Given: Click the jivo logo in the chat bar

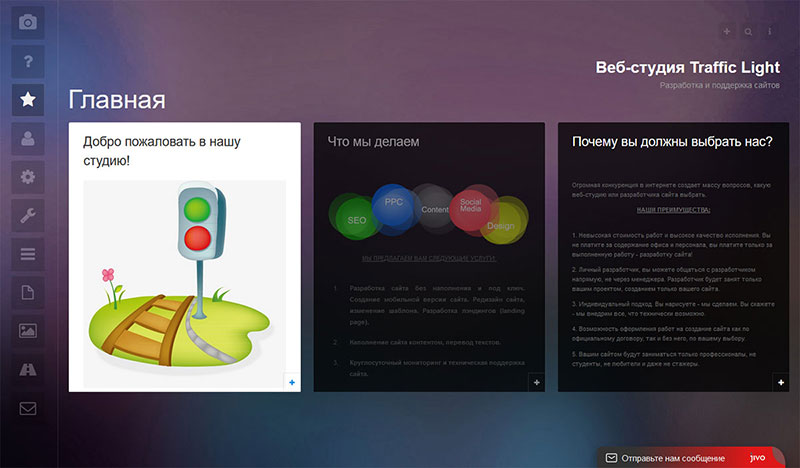Looking at the screenshot, I should [x=758, y=458].
